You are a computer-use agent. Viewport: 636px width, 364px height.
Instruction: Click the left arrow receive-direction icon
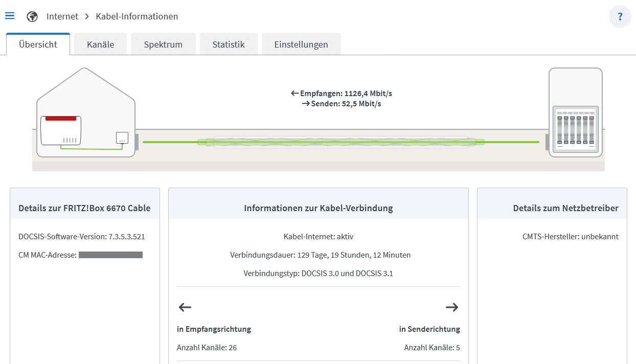pyautogui.click(x=185, y=307)
